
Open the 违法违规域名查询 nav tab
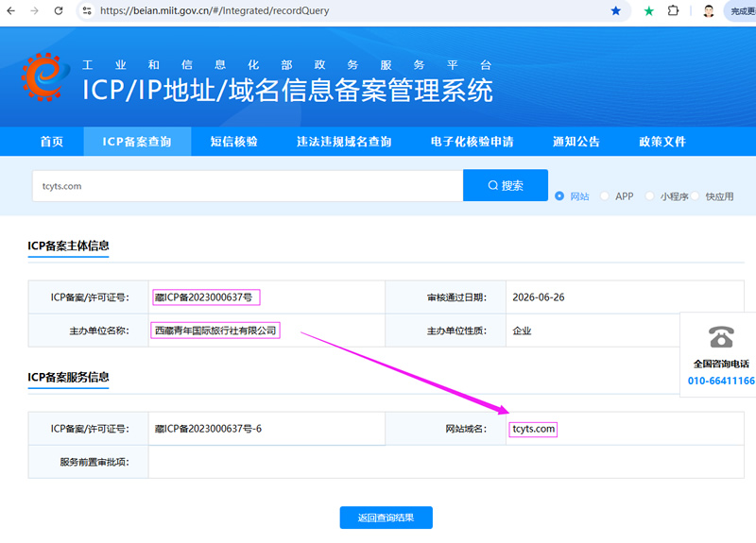coord(344,142)
